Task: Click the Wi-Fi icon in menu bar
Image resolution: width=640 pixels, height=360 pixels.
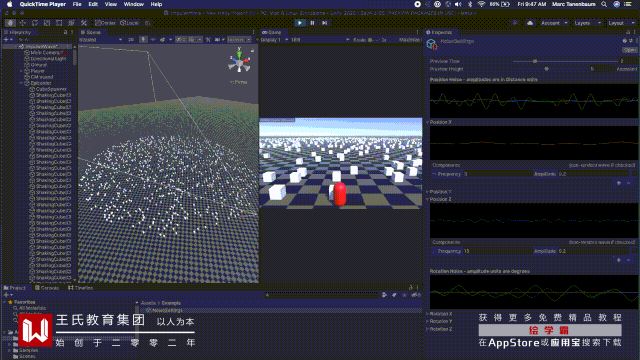Action: click(481, 4)
